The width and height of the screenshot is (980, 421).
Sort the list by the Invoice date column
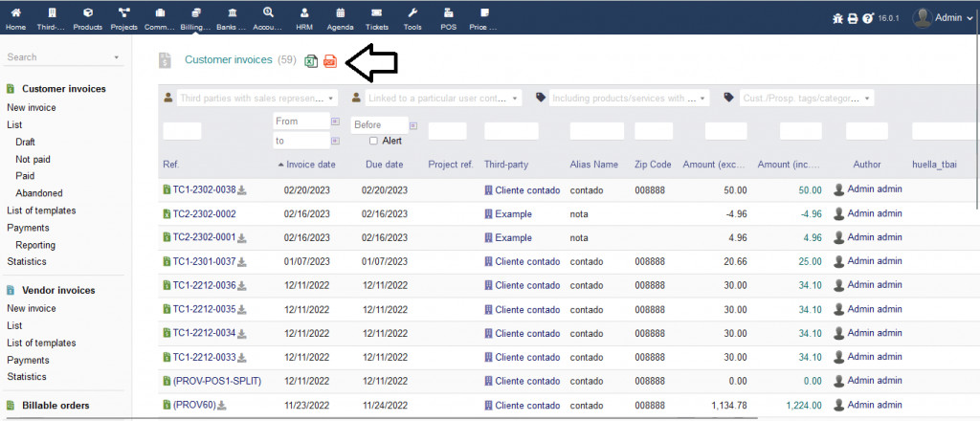tap(310, 165)
